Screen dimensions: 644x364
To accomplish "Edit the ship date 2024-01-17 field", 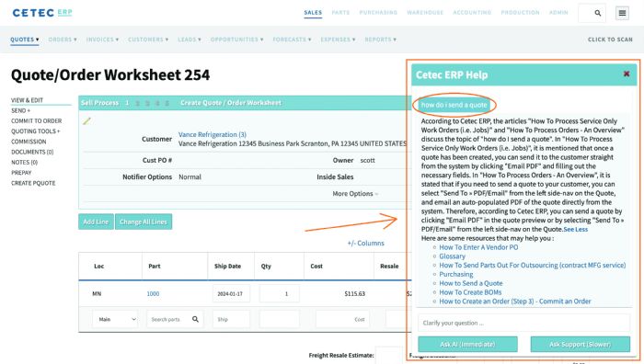I will (231, 294).
